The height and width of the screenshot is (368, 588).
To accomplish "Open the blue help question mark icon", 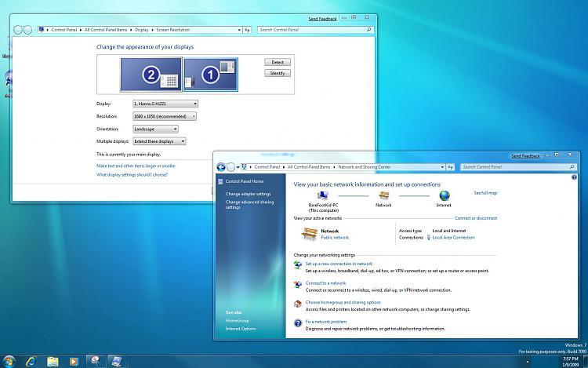I will coord(574,177).
